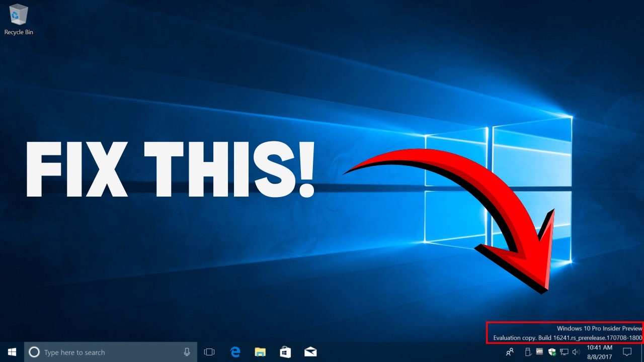Open the People tray icon

(510, 352)
